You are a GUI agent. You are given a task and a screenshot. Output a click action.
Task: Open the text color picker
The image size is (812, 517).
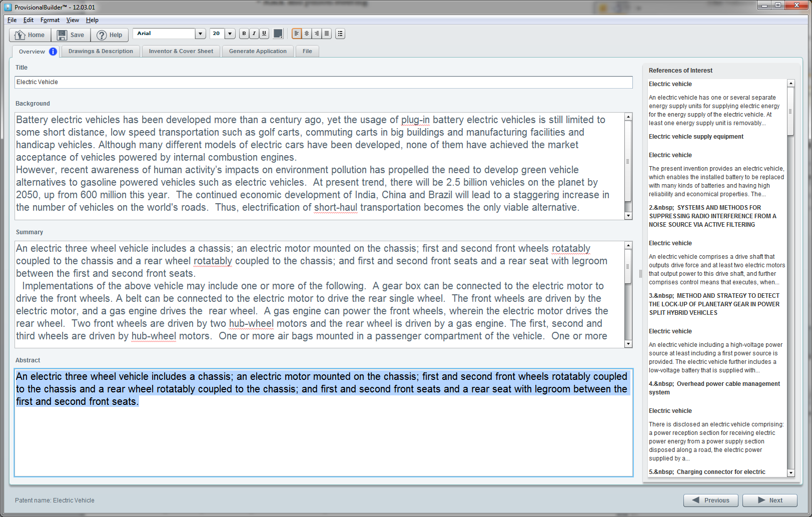click(278, 34)
